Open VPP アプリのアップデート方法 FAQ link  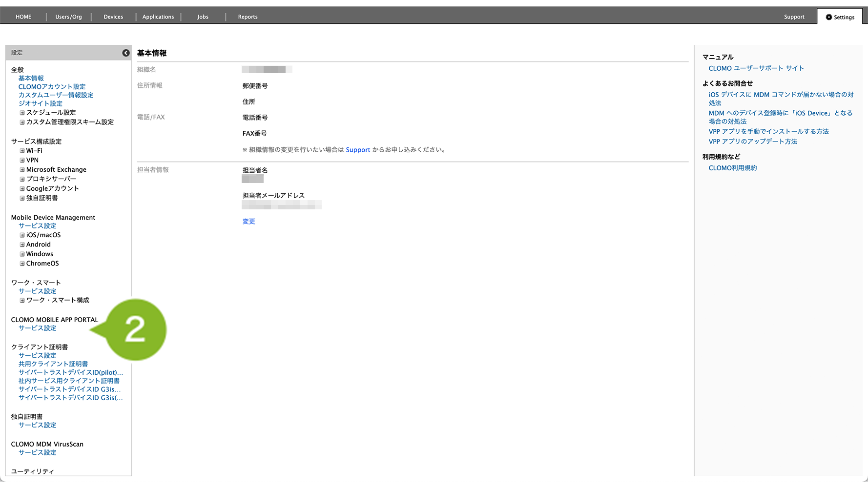[753, 142]
